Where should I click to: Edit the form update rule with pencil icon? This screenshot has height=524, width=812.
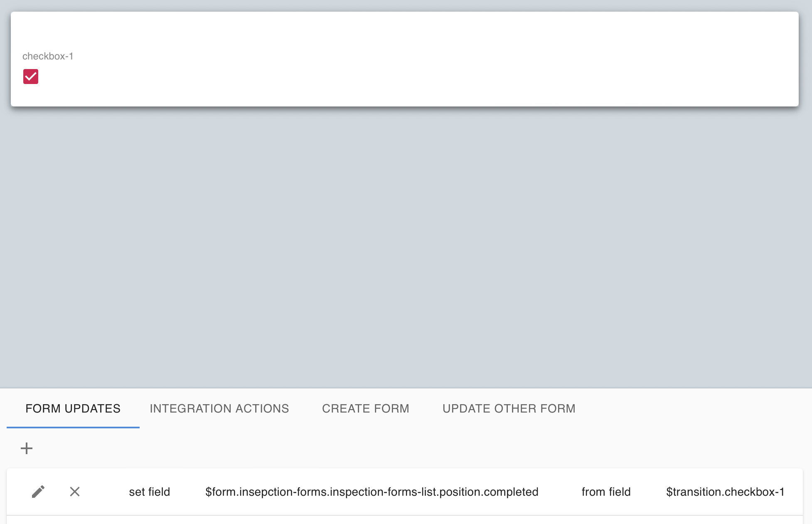[x=38, y=492]
